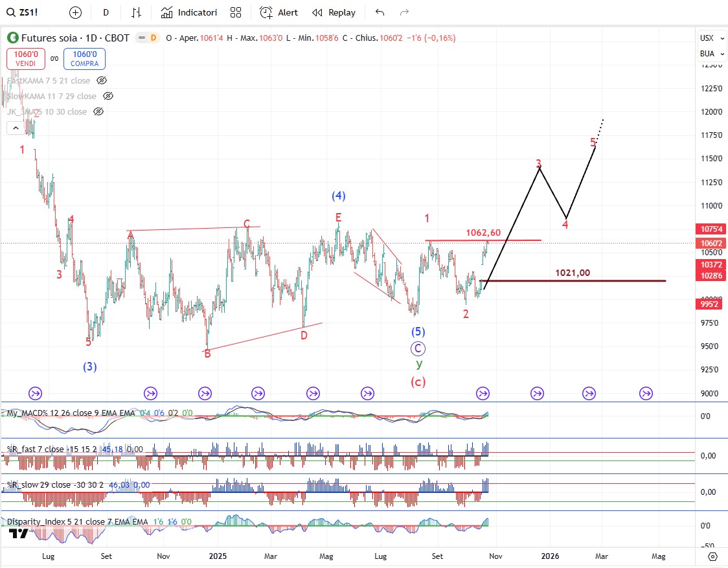Screen dimensions: 728x568
Task: Select the blue (3) wave label
Action: (89, 367)
